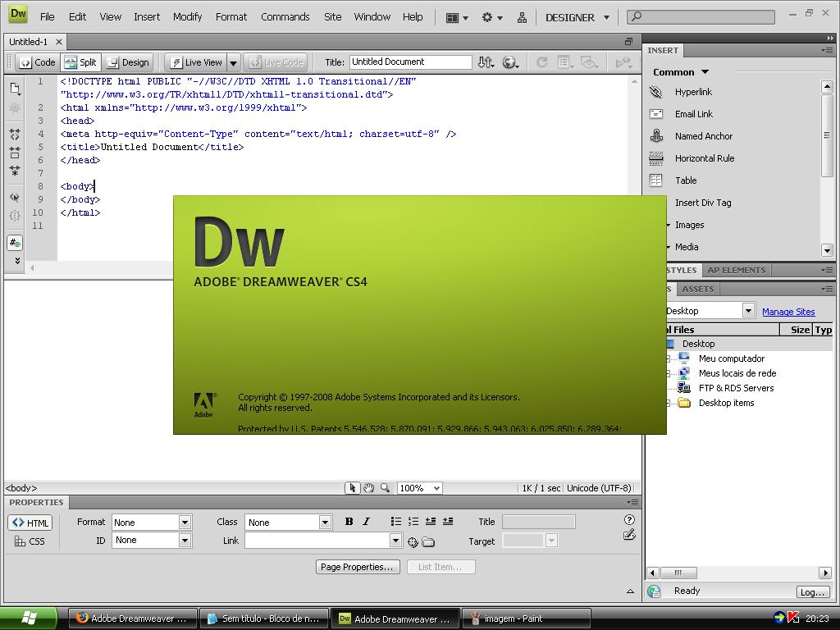The image size is (840, 630).
Task: Click the Ordered List icon
Action: (x=413, y=521)
